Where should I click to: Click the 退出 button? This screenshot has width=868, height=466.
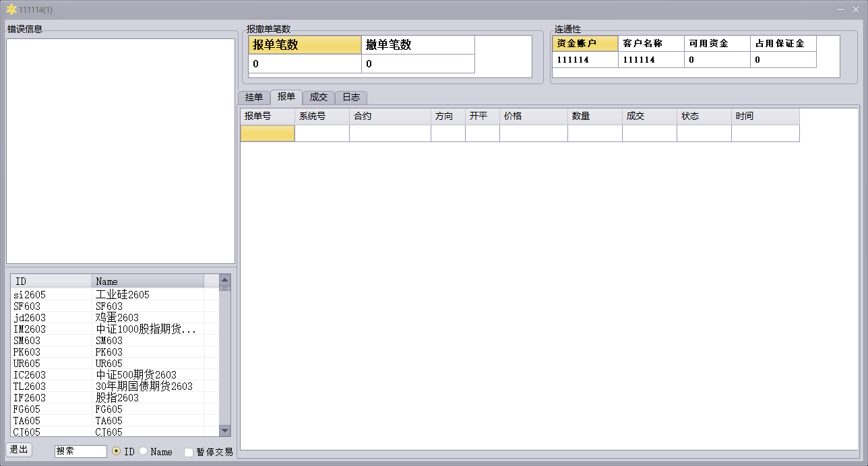18,450
